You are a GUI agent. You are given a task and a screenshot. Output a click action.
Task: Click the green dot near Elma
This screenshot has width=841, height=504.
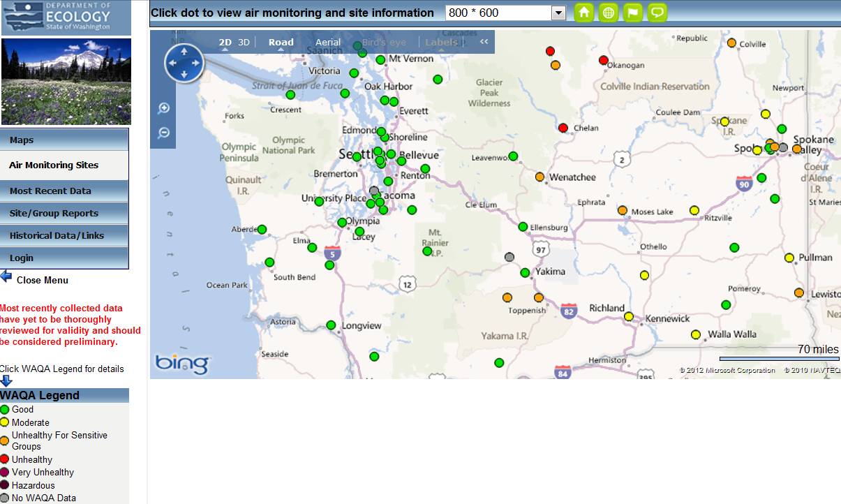(312, 248)
